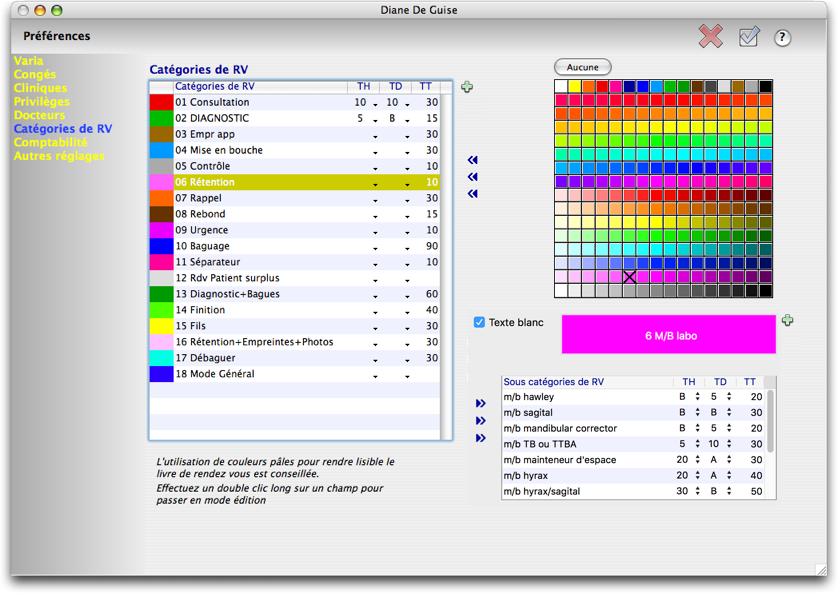Click TH stepper for m/b hawley
The image size is (838, 594).
(x=697, y=397)
